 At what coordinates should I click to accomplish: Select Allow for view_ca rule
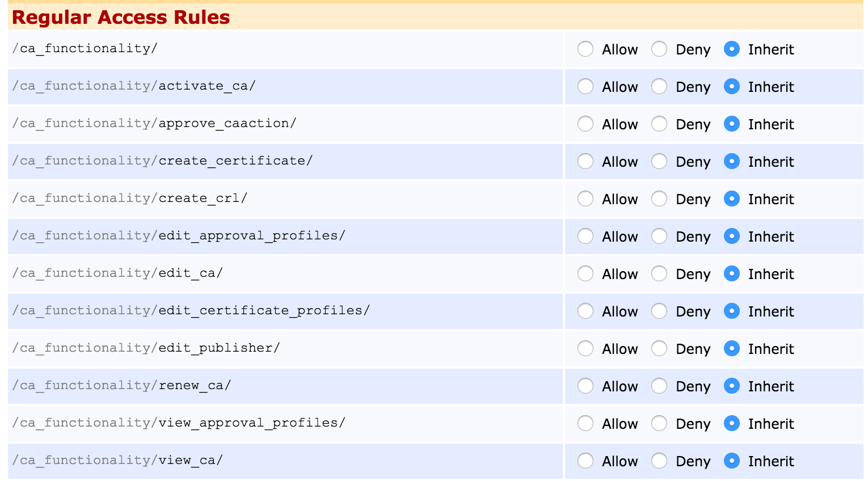[x=585, y=461]
